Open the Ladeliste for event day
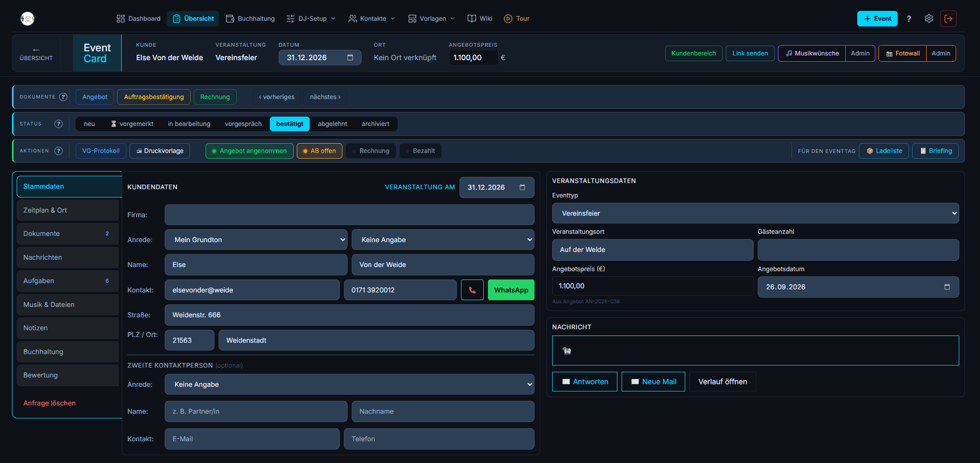 884,151
